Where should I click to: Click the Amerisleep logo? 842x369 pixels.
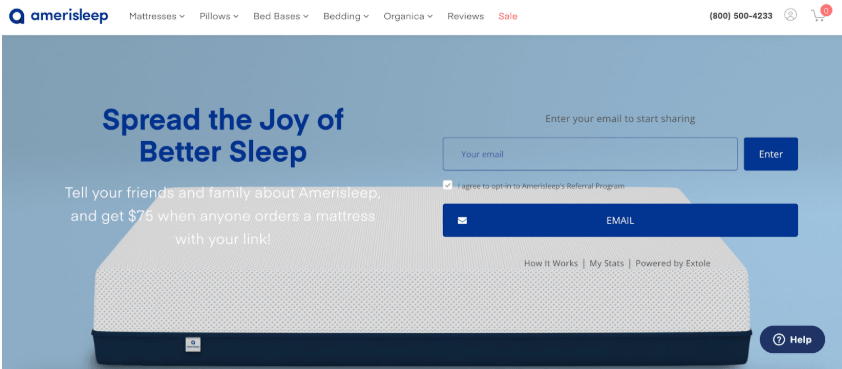click(59, 16)
